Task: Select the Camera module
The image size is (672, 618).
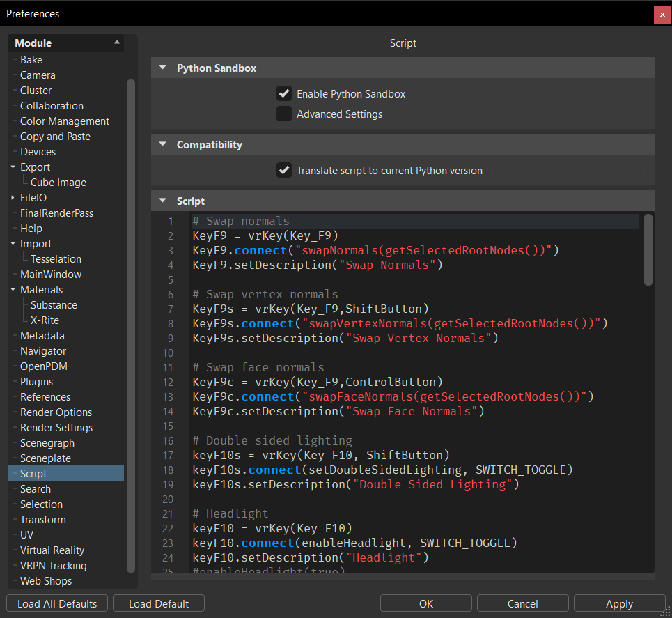Action: 37,75
